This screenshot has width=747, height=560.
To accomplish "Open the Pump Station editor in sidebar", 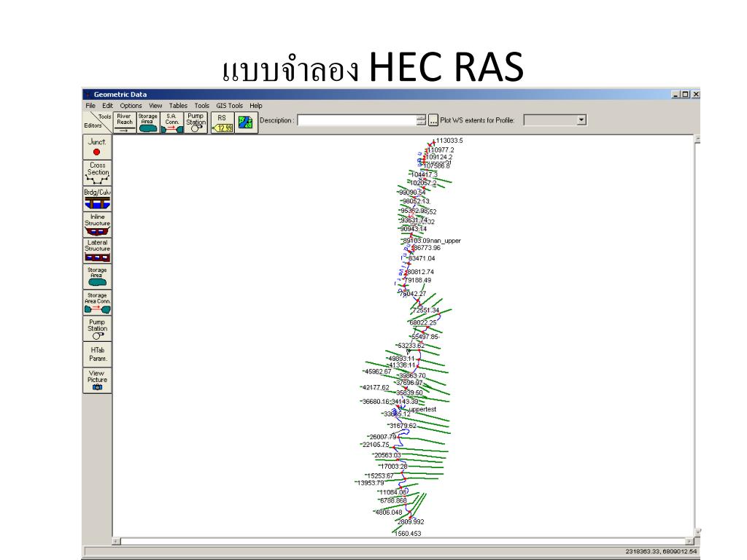I will click(x=97, y=329).
